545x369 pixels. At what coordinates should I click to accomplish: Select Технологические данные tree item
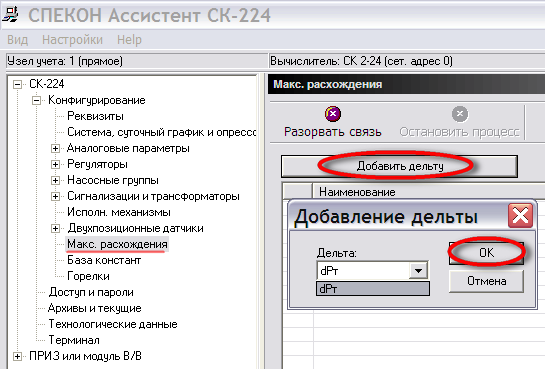[113, 324]
